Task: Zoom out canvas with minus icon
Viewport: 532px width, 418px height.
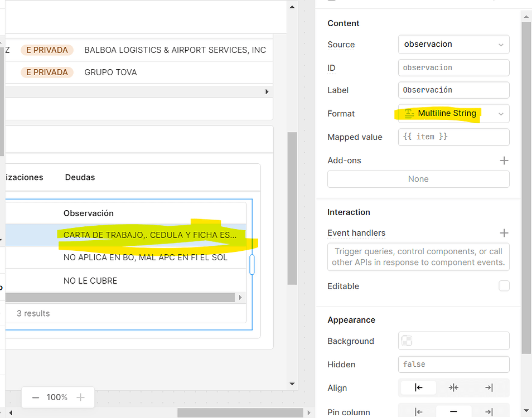Action: (x=36, y=397)
